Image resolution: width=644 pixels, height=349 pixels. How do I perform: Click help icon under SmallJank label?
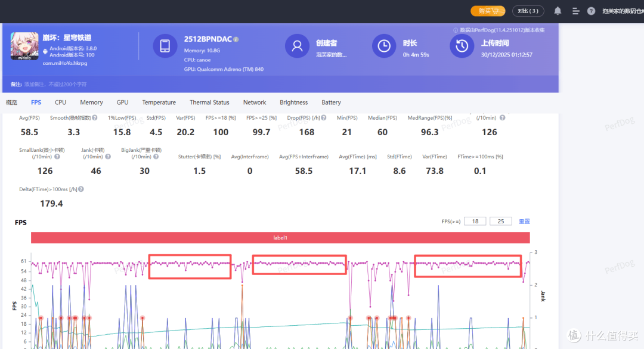(57, 157)
